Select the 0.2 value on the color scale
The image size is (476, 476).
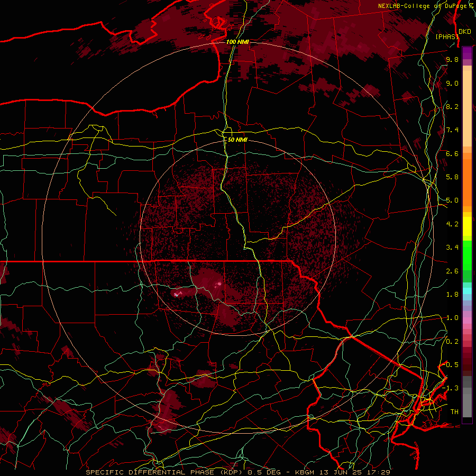click(x=452, y=342)
